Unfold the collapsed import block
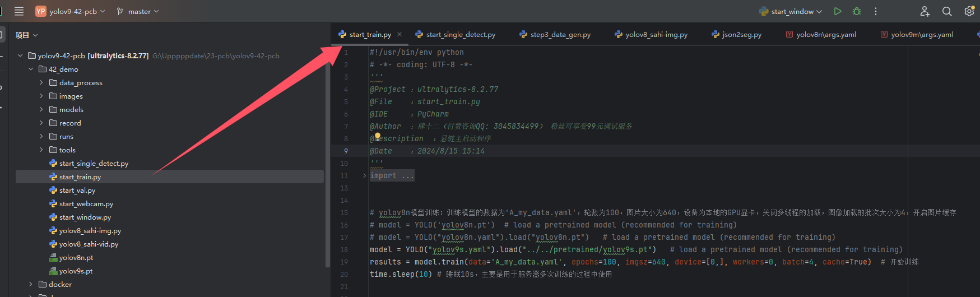Image resolution: width=980 pixels, height=297 pixels. [x=364, y=175]
